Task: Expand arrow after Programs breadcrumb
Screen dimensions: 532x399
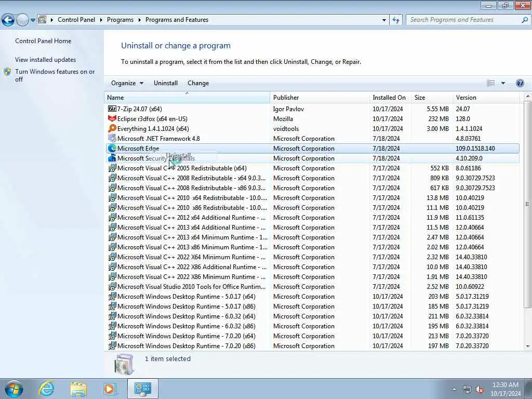Action: click(139, 20)
